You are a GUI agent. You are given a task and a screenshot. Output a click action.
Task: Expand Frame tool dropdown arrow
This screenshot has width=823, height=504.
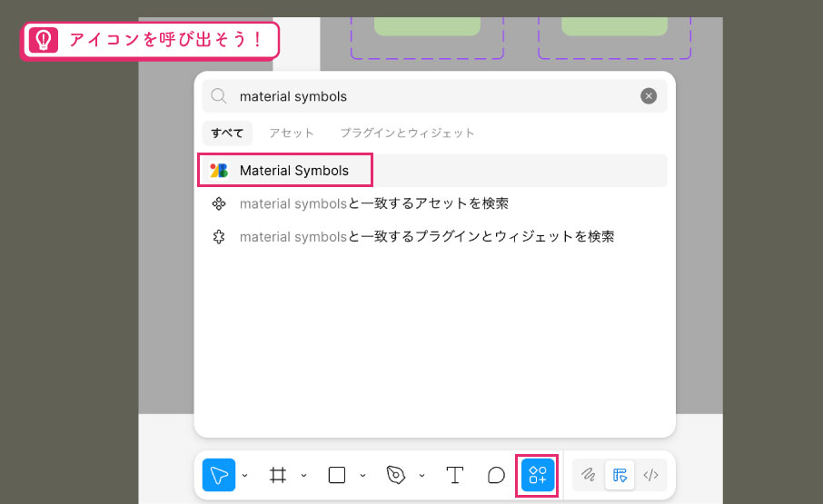[304, 476]
